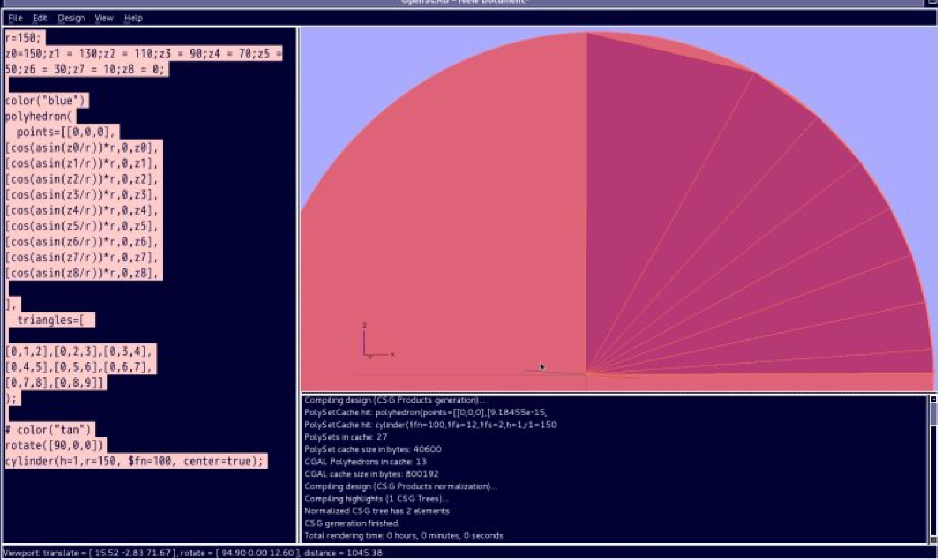This screenshot has height=560, width=938.
Task: Click the Total rendering time console line
Action: tap(403, 536)
